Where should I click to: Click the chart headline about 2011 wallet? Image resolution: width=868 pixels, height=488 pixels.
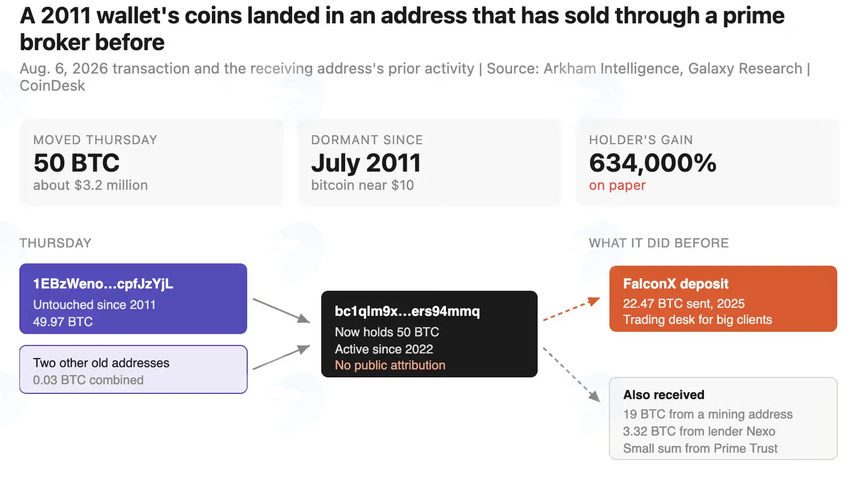(402, 29)
